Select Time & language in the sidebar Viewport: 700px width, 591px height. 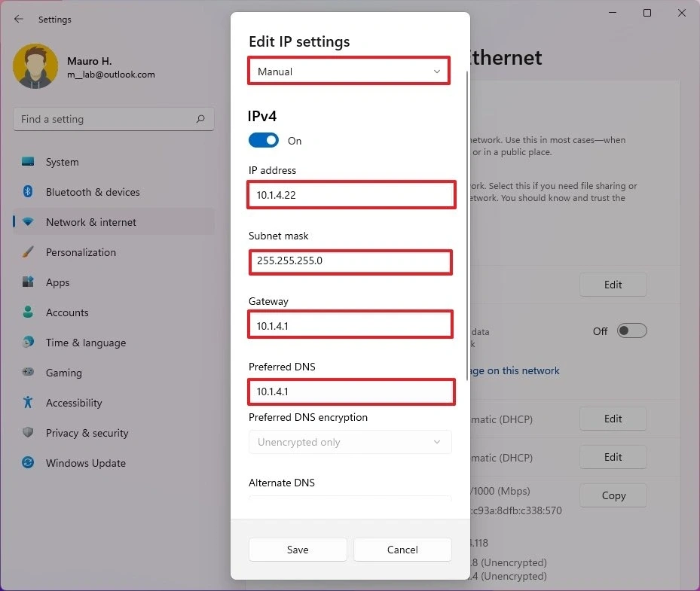point(27,343)
